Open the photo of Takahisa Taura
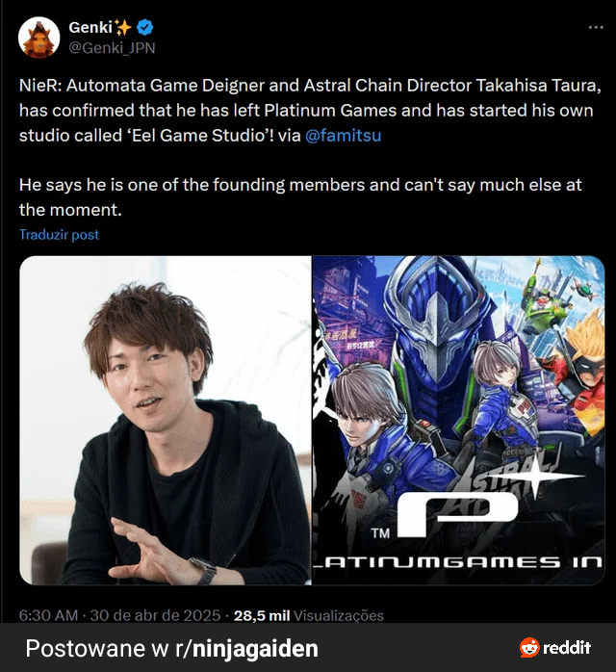The height and width of the screenshot is (672, 616). (166, 421)
